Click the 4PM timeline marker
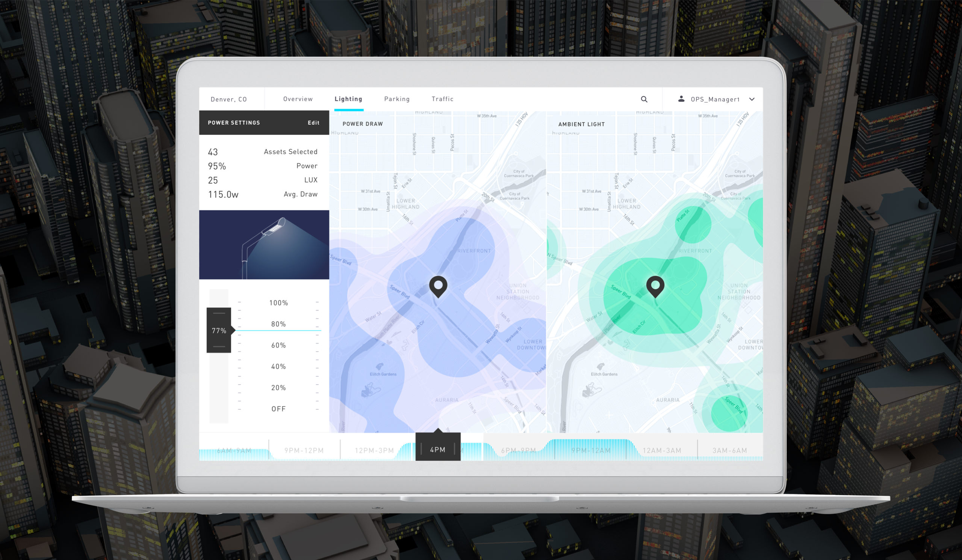This screenshot has width=962, height=560. pos(438,450)
